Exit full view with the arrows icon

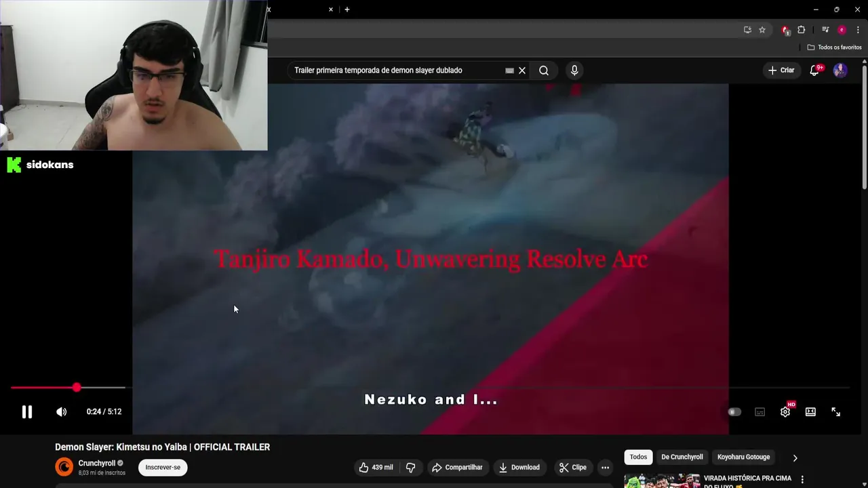coord(836,411)
